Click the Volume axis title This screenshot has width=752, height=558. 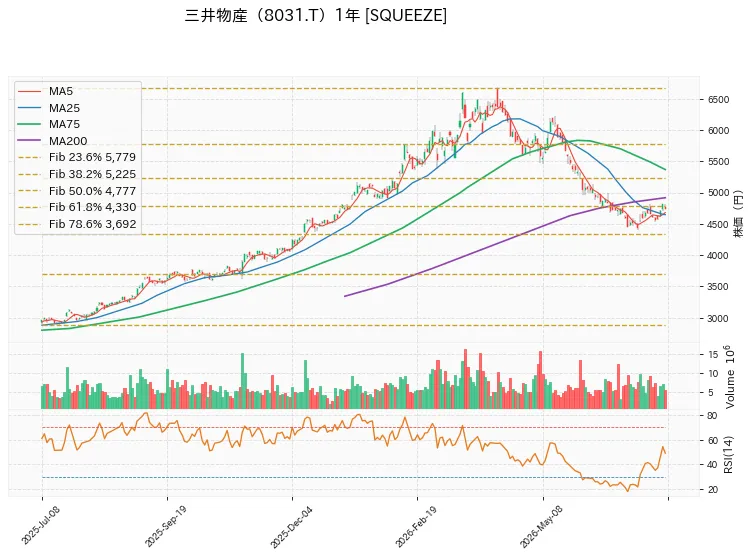click(729, 377)
